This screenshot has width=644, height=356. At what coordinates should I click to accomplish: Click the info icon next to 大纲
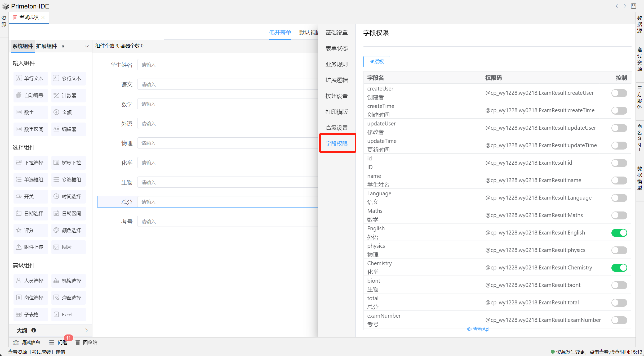pos(34,330)
